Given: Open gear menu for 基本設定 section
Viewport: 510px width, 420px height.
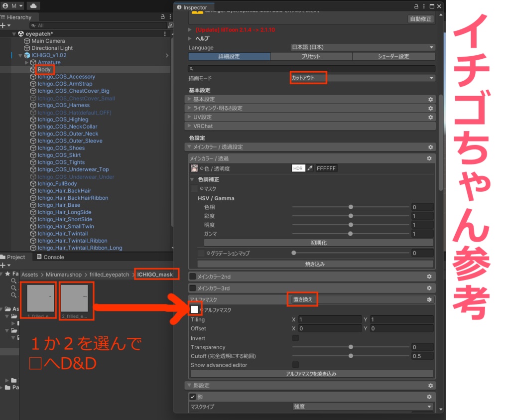Looking at the screenshot, I should pos(431,99).
